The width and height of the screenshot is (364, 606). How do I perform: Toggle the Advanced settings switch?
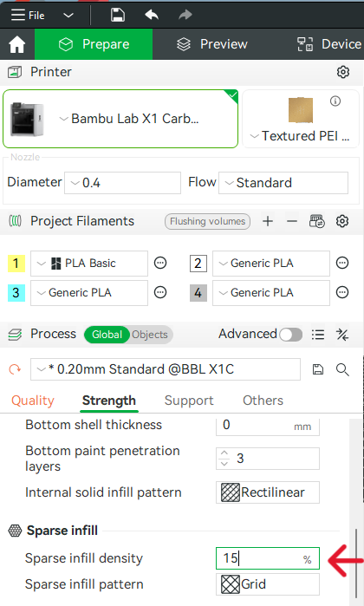[x=291, y=335]
